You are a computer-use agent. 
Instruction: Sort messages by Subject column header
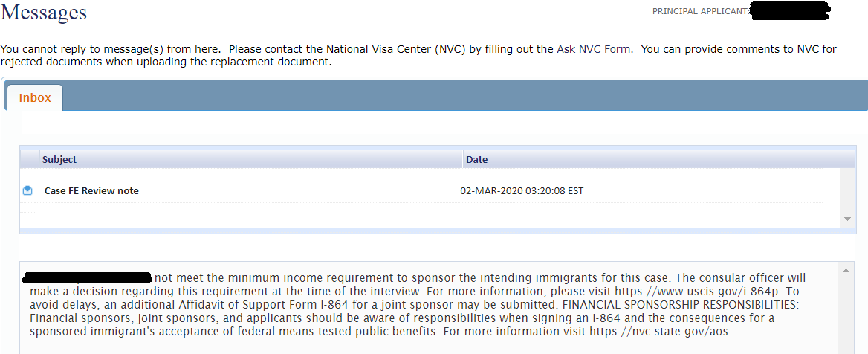[x=250, y=160]
